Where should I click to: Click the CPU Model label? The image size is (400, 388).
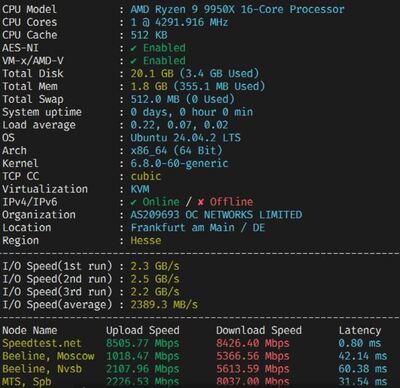(x=29, y=9)
